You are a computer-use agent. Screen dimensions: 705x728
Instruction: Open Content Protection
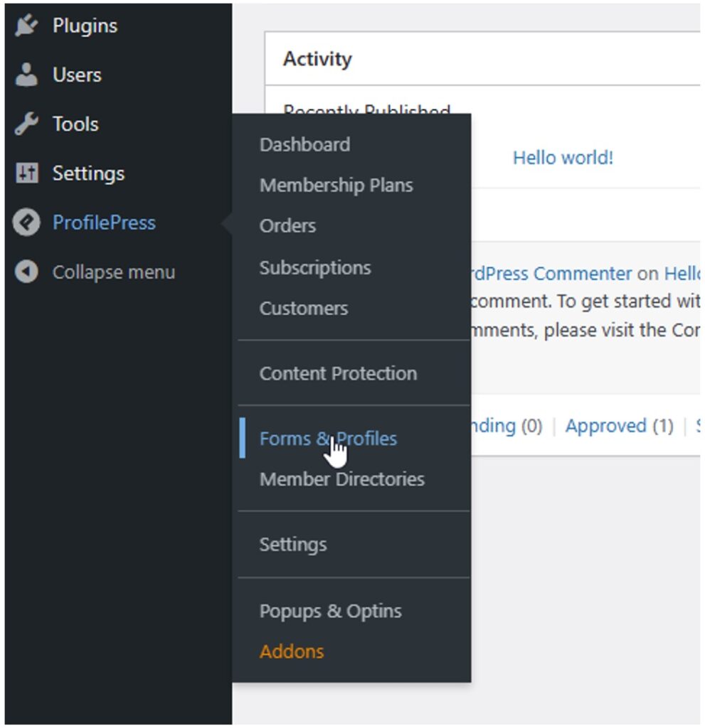338,373
